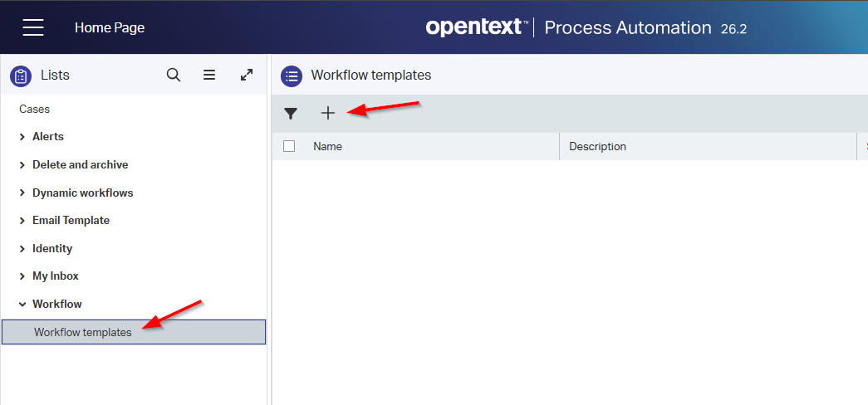
Task: Sort by the Name column header
Action: [x=328, y=147]
